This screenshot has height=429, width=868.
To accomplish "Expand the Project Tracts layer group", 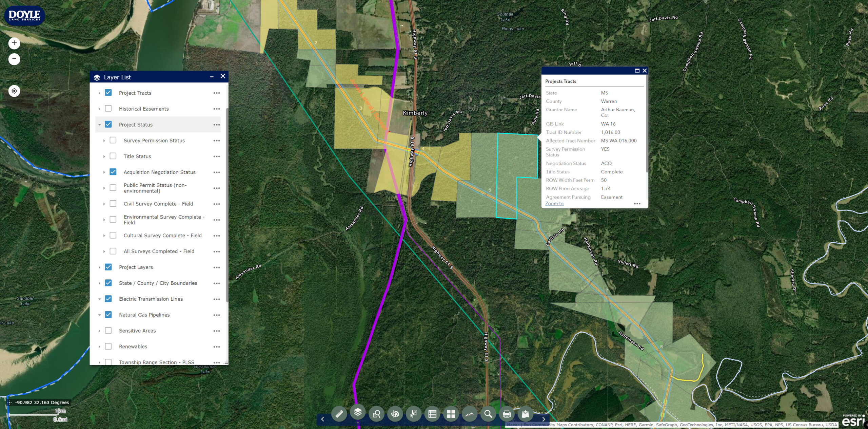I will (99, 93).
